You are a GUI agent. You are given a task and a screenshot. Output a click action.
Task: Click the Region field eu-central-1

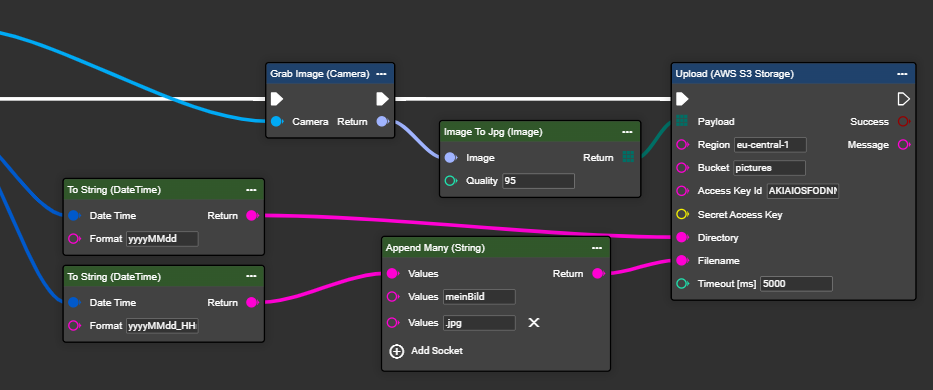click(770, 145)
